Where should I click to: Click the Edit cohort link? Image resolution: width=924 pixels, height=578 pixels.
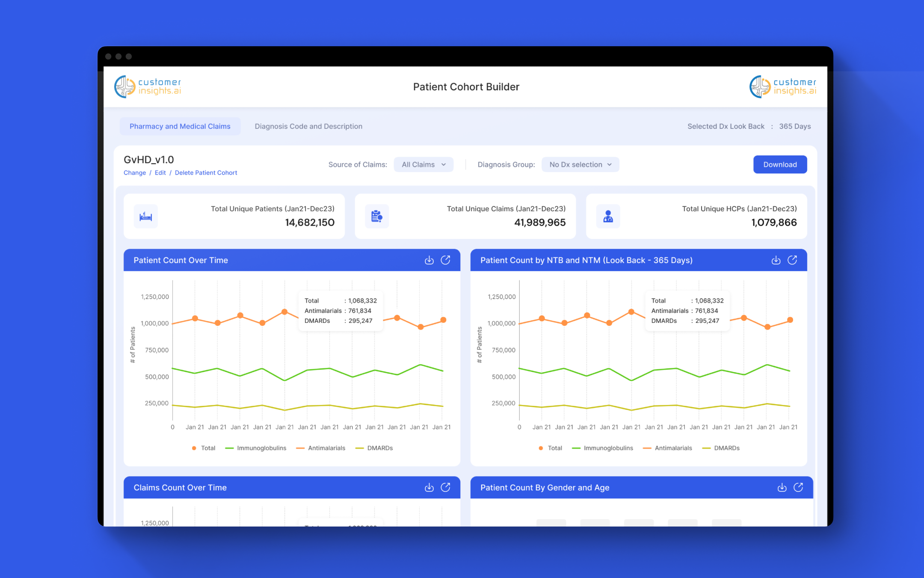point(160,173)
